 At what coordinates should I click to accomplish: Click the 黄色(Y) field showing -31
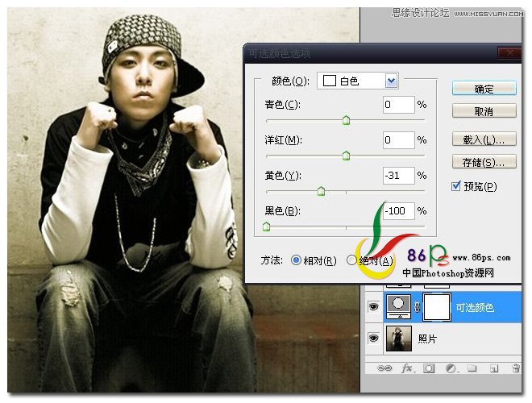pyautogui.click(x=399, y=176)
